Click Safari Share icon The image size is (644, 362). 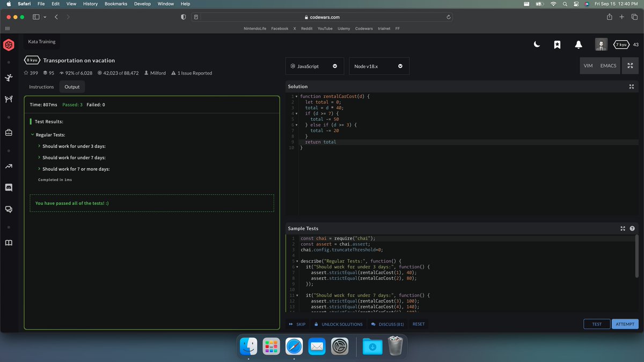point(610,17)
